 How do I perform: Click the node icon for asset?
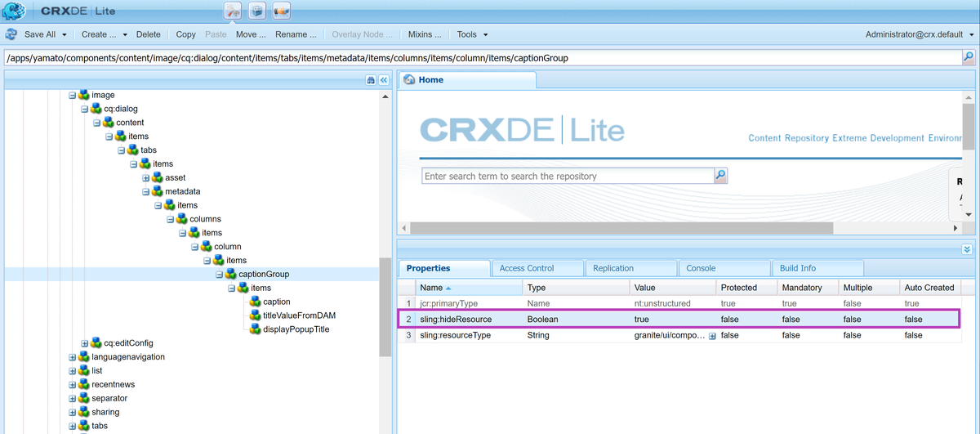coord(158,177)
